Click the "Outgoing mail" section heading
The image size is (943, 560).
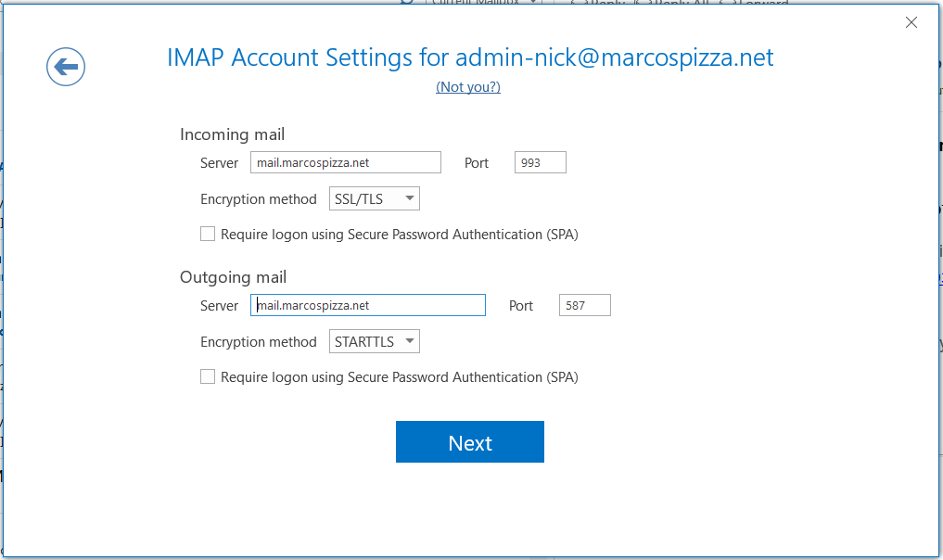coord(233,277)
